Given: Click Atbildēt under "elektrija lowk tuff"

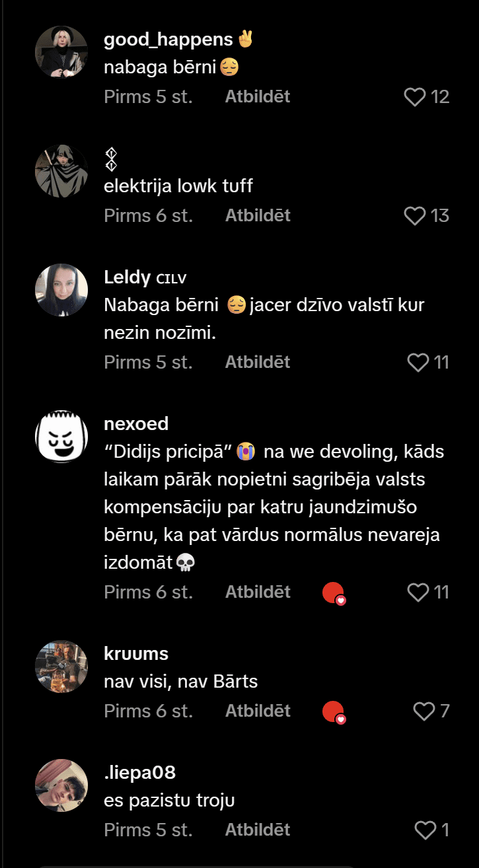Looking at the screenshot, I should 258,215.
